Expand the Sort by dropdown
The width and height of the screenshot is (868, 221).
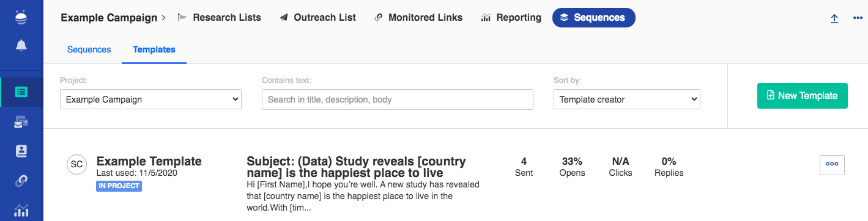[626, 100]
